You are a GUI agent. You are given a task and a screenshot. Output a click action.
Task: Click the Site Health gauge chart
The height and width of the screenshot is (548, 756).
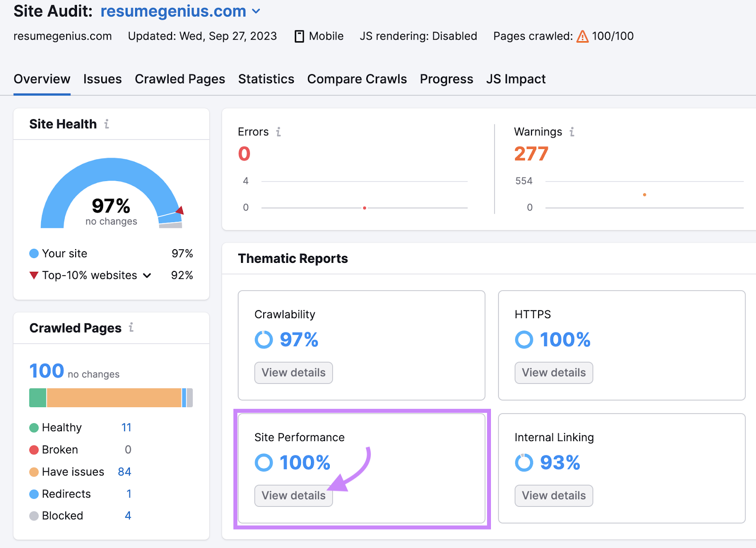pos(112,193)
